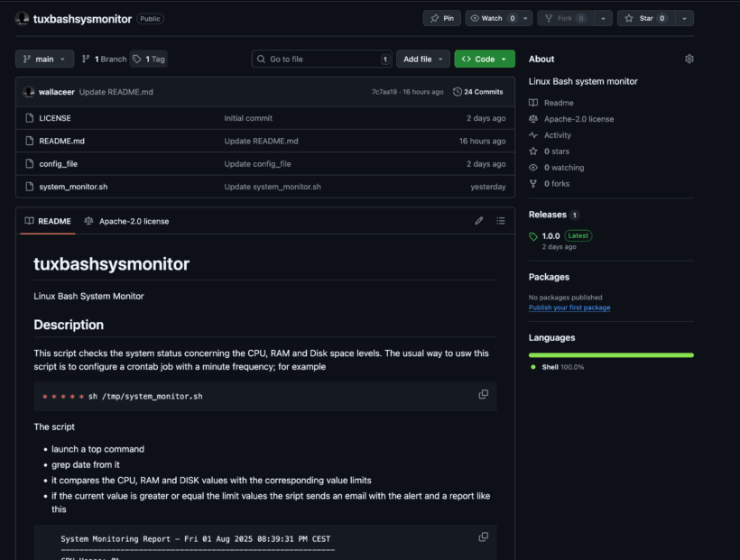The image size is (740, 560).
Task: Open the README outline list icon
Action: [x=501, y=221]
